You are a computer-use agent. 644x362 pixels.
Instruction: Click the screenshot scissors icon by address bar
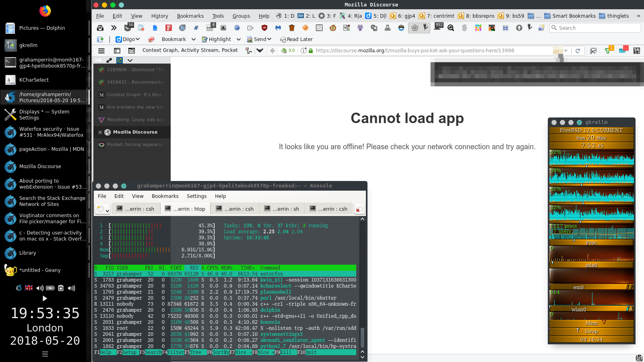593,51
